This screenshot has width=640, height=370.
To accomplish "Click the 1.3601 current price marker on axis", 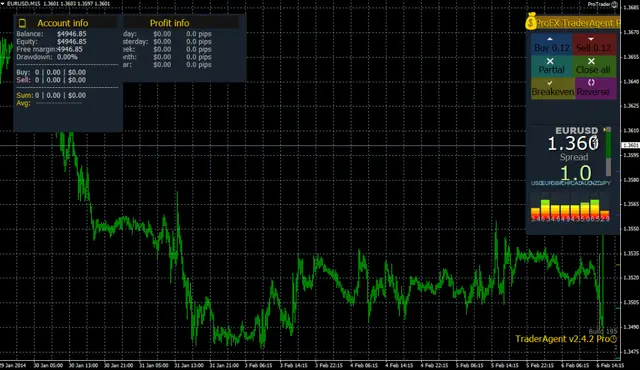I will pos(630,145).
